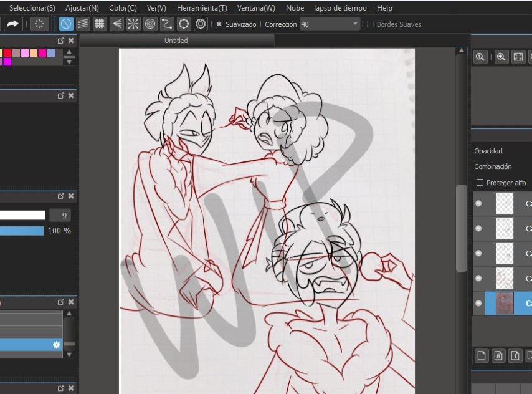This screenshot has width=532, height=394.
Task: Open the Ventana(W) menu
Action: tap(256, 8)
